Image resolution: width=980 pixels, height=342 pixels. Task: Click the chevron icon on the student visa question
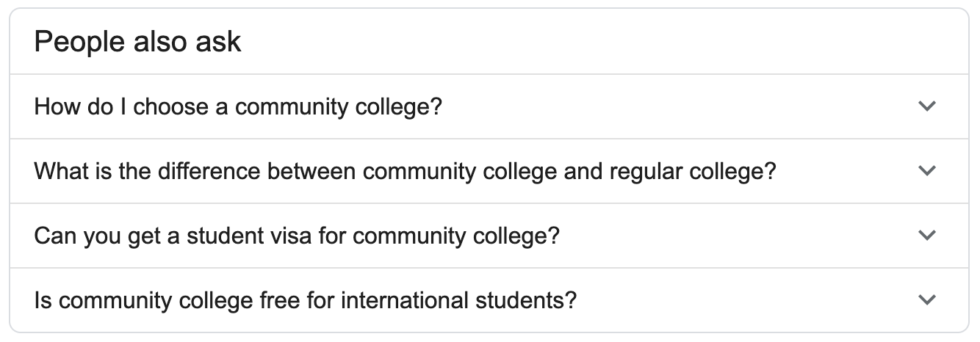click(927, 236)
